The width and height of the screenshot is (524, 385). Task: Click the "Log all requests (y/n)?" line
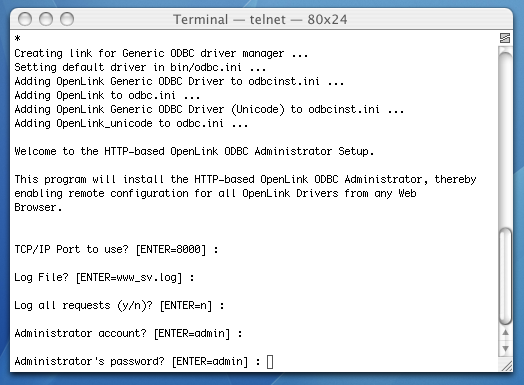pos(119,306)
